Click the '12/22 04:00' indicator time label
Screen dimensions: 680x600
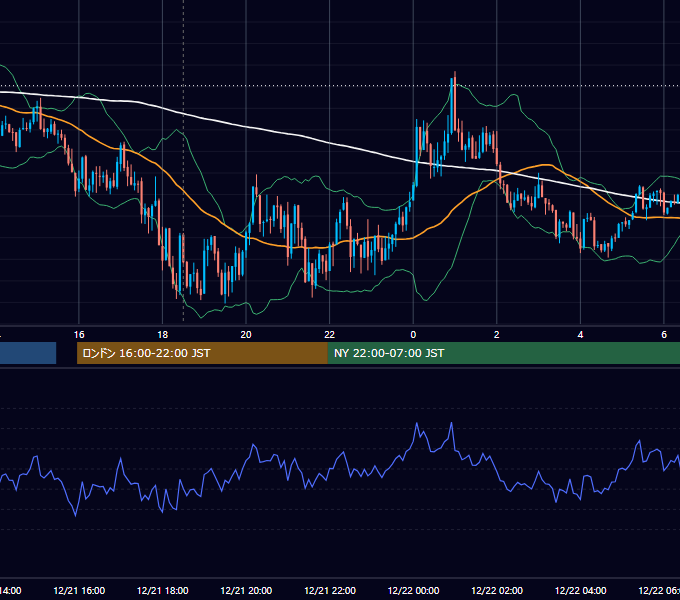coord(581,591)
